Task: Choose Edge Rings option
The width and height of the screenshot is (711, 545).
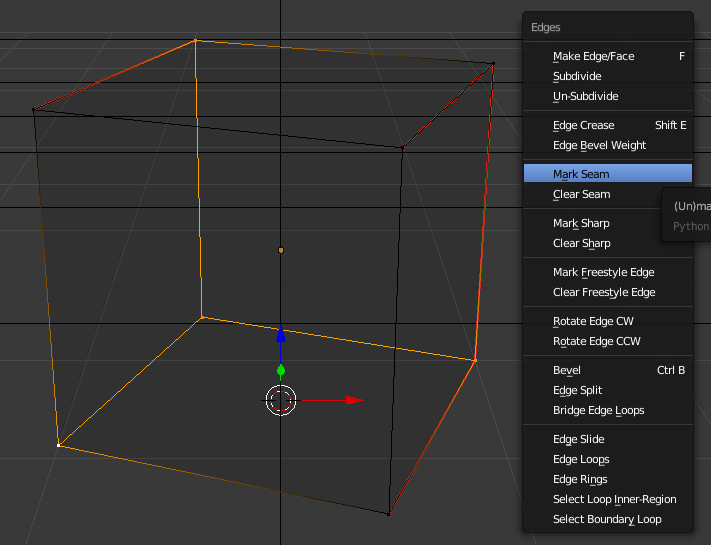Action: coord(608,479)
